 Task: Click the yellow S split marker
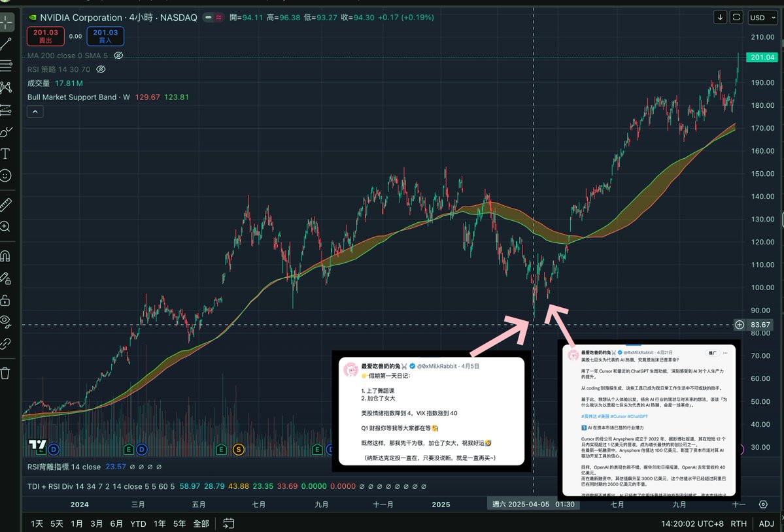point(239,450)
